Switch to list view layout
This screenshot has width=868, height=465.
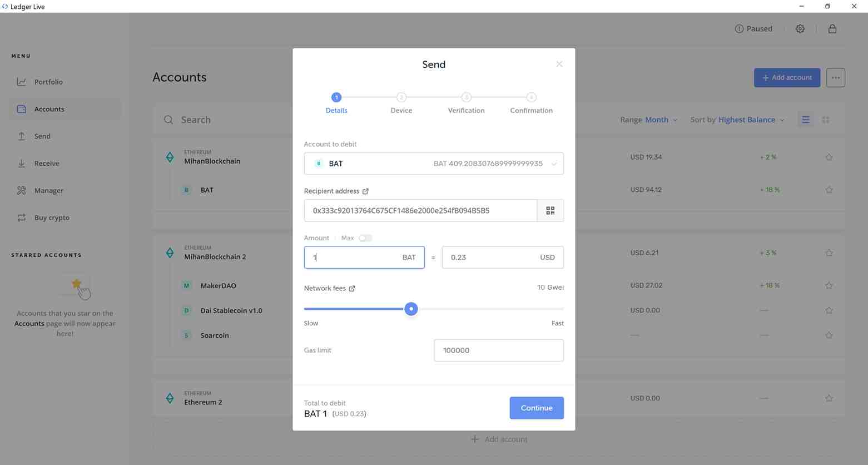[x=806, y=120]
